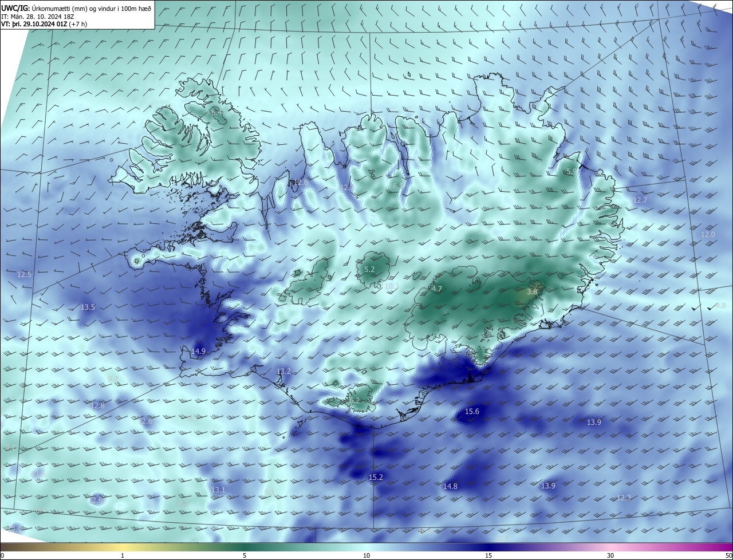Click the 4.7 value label on the map
The height and width of the screenshot is (560, 733).
[437, 289]
